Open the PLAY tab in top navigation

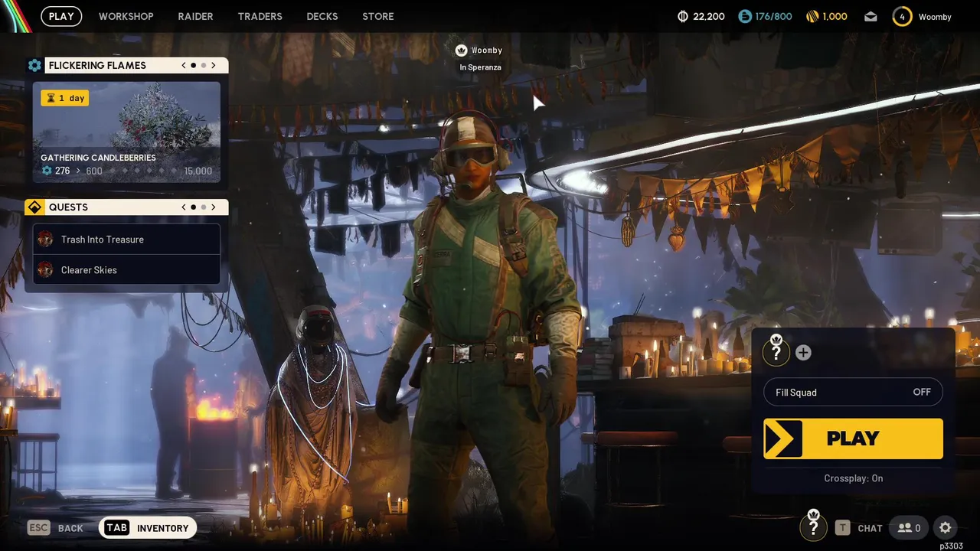[x=61, y=16]
